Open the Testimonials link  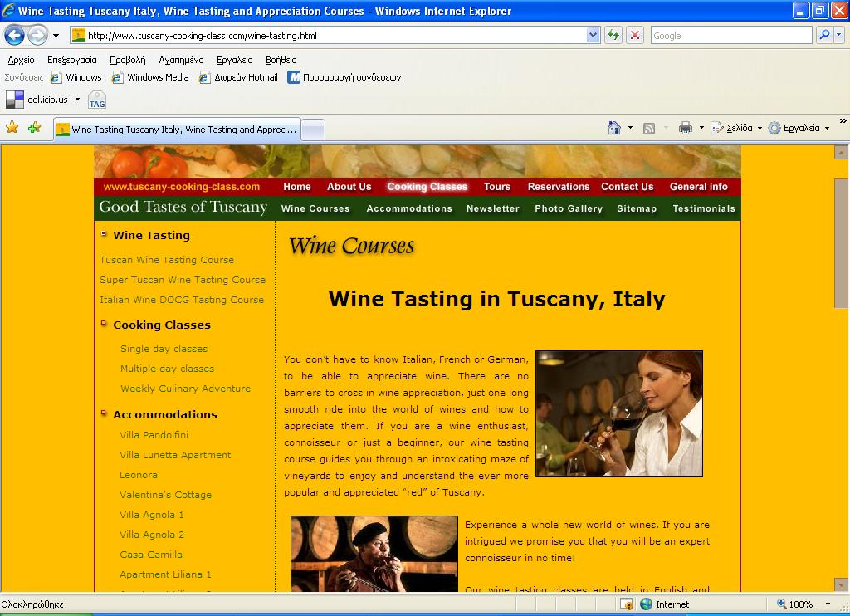[x=704, y=208]
